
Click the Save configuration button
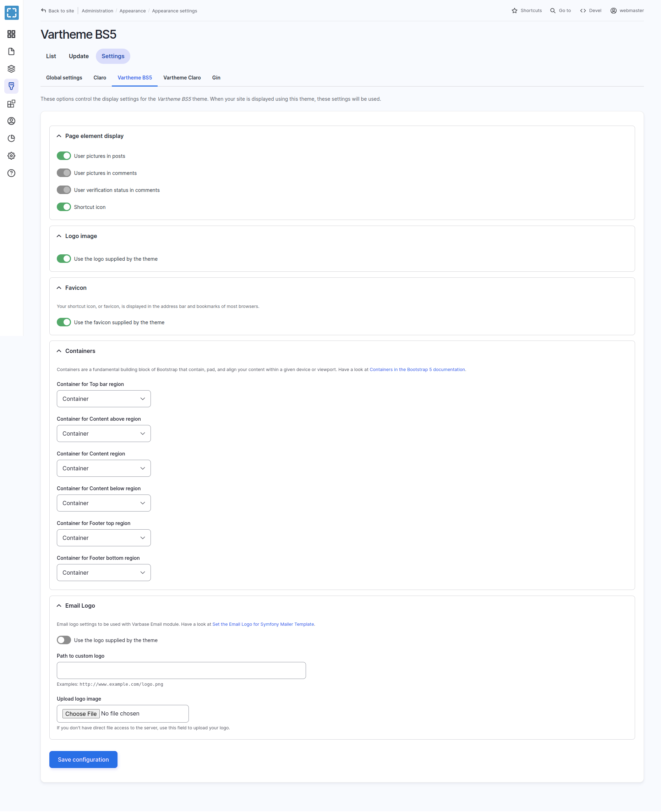83,759
